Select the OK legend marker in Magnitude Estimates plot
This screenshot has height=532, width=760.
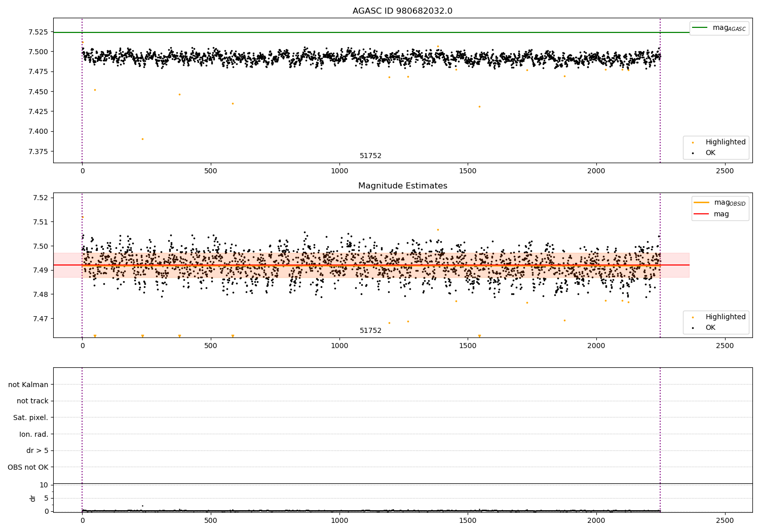tap(693, 328)
